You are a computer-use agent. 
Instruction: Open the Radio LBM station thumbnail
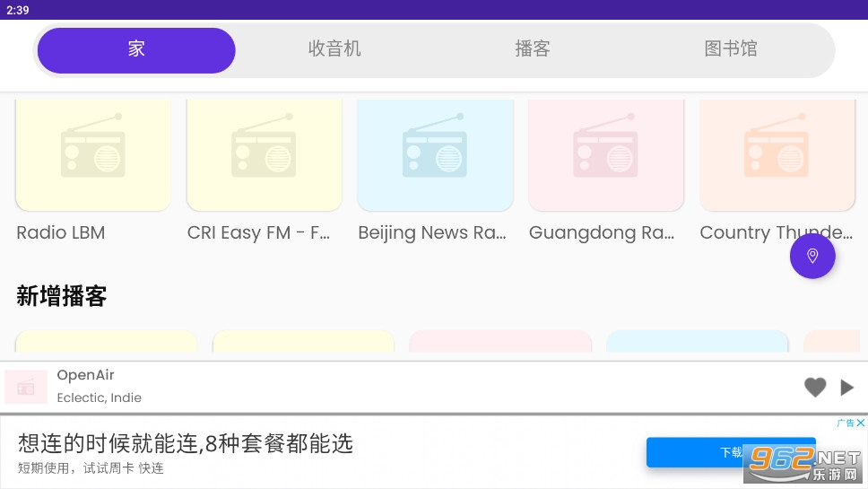tap(93, 154)
